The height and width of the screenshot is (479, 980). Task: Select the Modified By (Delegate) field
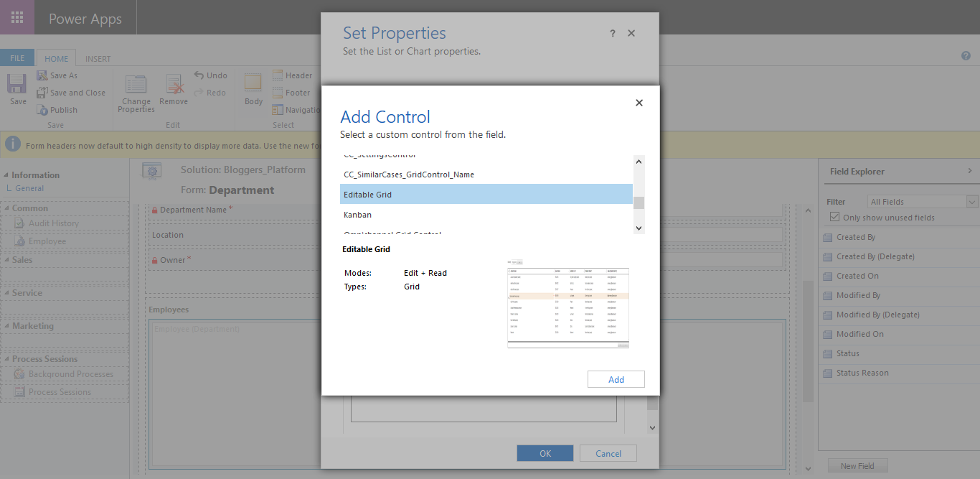(x=898, y=315)
